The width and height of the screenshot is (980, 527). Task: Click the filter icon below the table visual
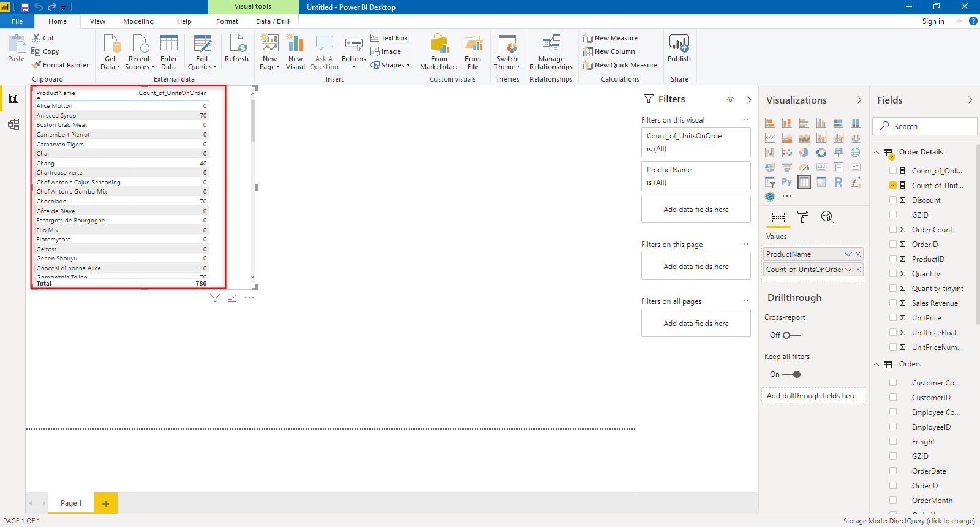coord(215,298)
